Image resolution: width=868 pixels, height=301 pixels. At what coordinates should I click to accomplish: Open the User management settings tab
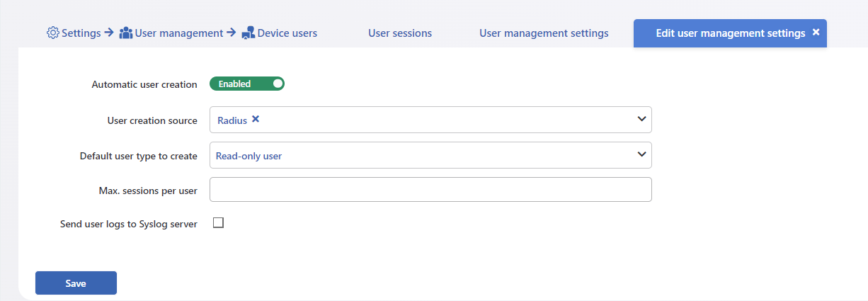tap(544, 33)
